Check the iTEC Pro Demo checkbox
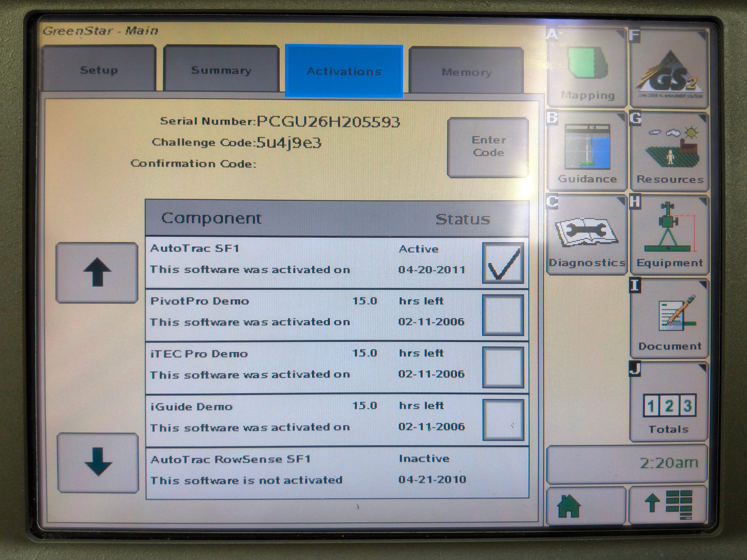This screenshot has height=560, width=747. click(x=502, y=367)
